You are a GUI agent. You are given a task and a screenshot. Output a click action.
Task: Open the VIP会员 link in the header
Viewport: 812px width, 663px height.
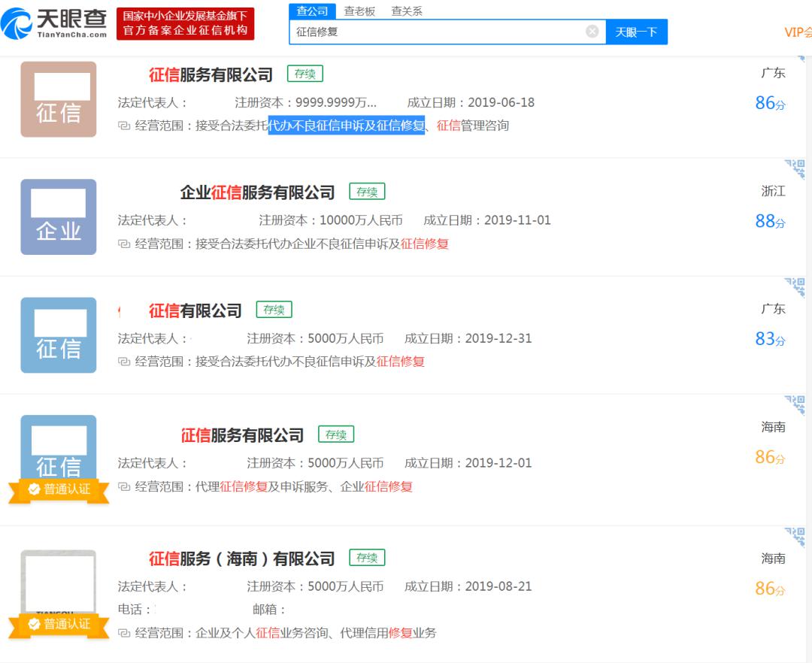pyautogui.click(x=798, y=32)
